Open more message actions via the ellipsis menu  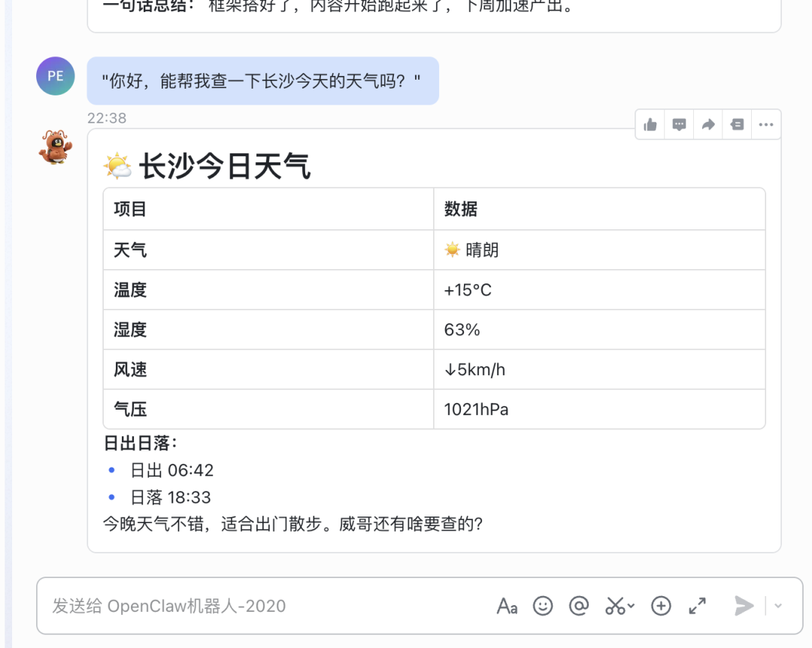[x=766, y=125]
